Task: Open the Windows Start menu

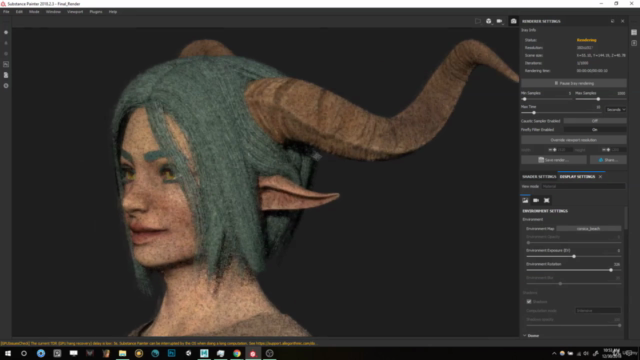Action: point(8,353)
